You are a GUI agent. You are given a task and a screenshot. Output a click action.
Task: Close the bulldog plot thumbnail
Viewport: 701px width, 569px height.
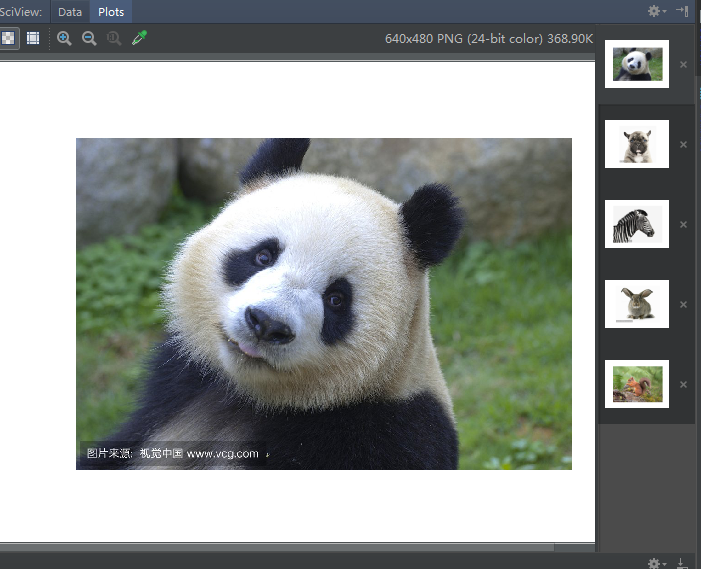(x=683, y=145)
